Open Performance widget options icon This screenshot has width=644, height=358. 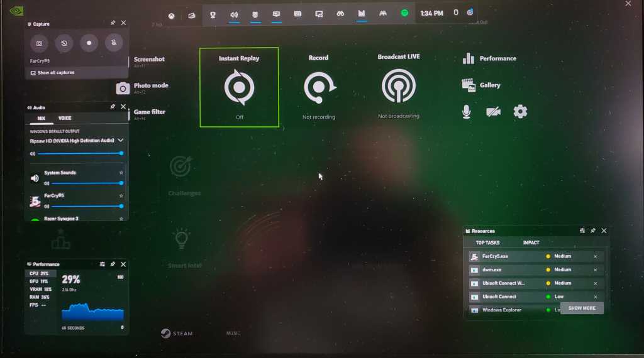[103, 264]
